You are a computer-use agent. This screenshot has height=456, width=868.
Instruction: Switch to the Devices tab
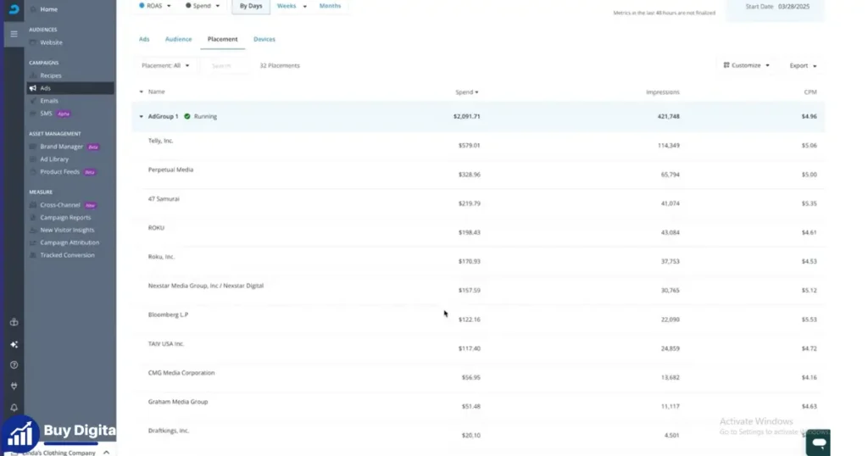click(x=264, y=39)
